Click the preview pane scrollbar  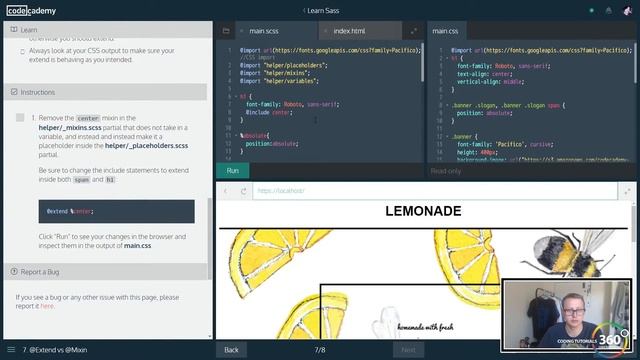(x=634, y=224)
